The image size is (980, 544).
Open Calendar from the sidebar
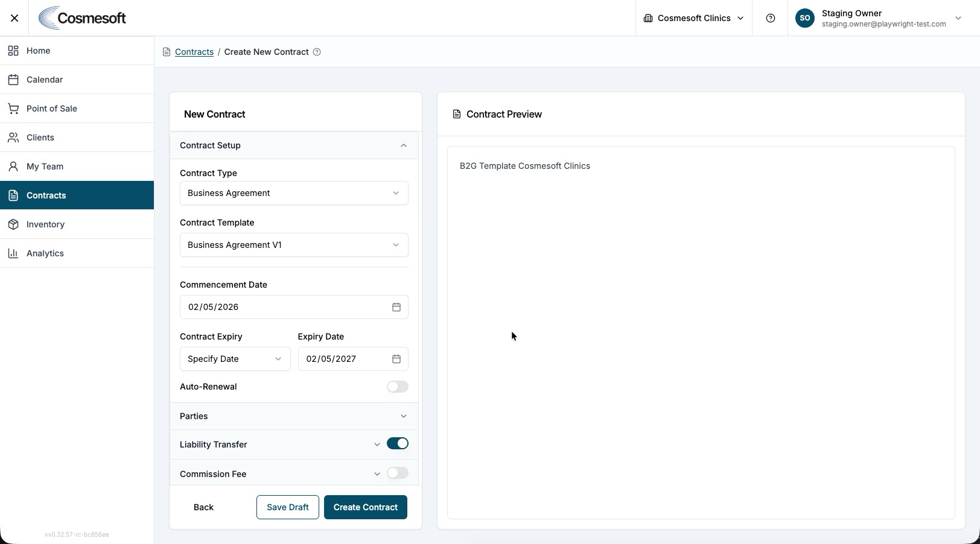point(77,80)
